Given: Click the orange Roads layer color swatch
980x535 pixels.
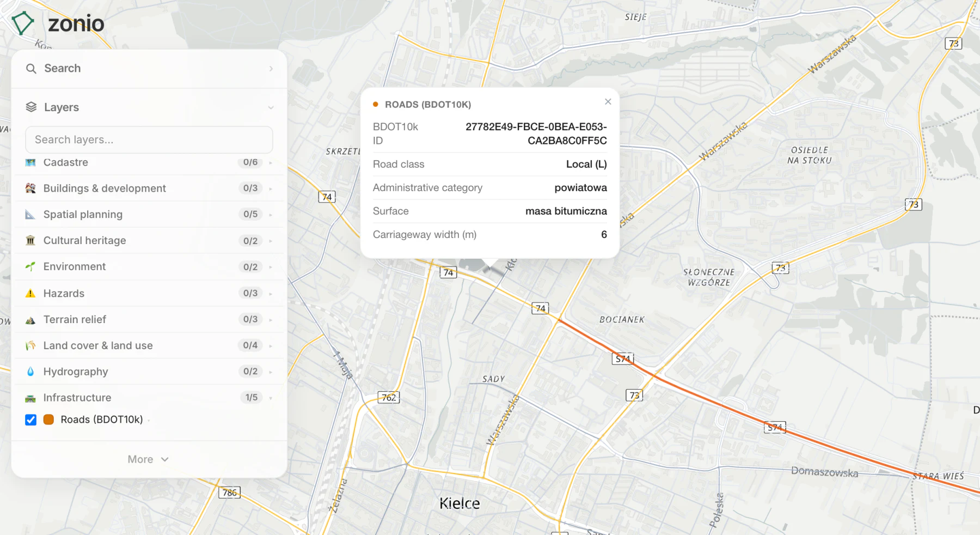Looking at the screenshot, I should (x=48, y=420).
